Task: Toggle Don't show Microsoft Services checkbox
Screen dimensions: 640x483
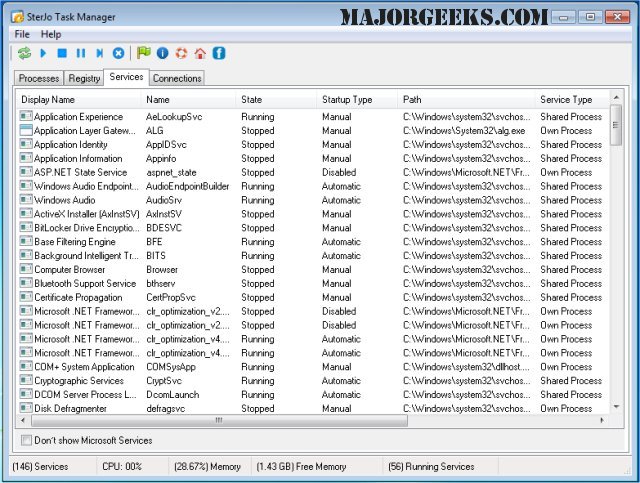Action: (26, 440)
